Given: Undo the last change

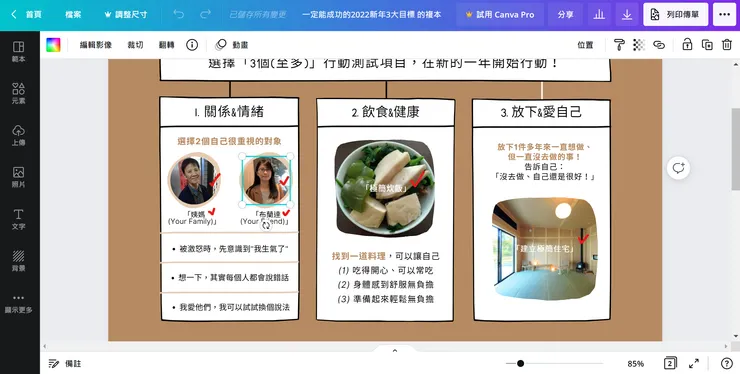Looking at the screenshot, I should [x=178, y=15].
